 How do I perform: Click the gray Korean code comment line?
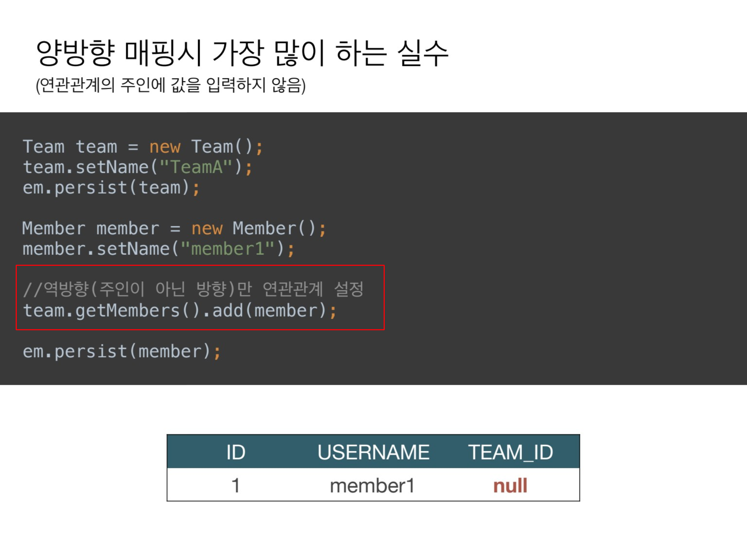click(193, 289)
